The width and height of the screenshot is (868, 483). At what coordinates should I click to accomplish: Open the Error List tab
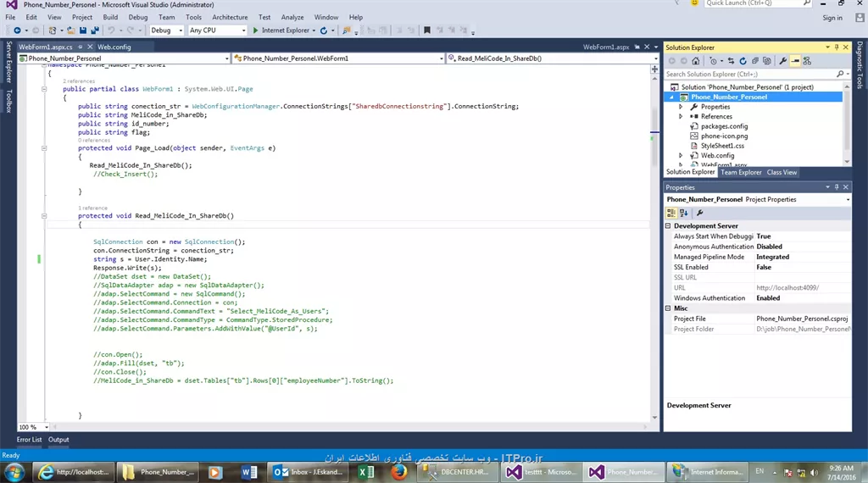coord(29,440)
